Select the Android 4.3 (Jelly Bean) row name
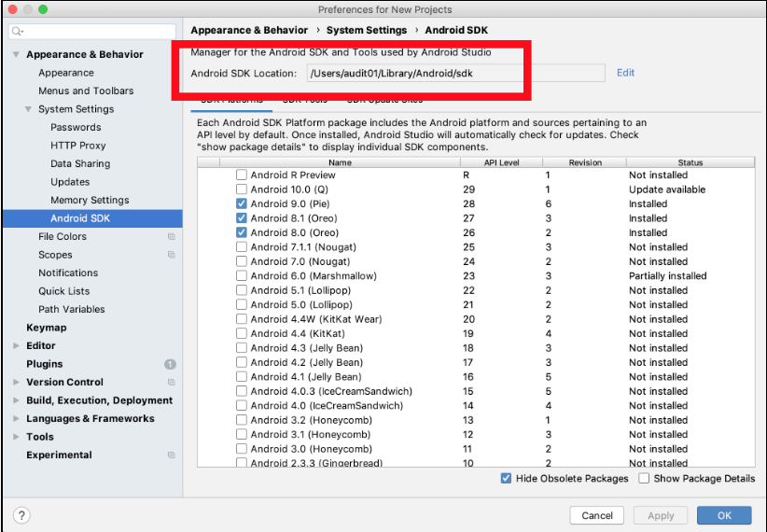 (307, 348)
